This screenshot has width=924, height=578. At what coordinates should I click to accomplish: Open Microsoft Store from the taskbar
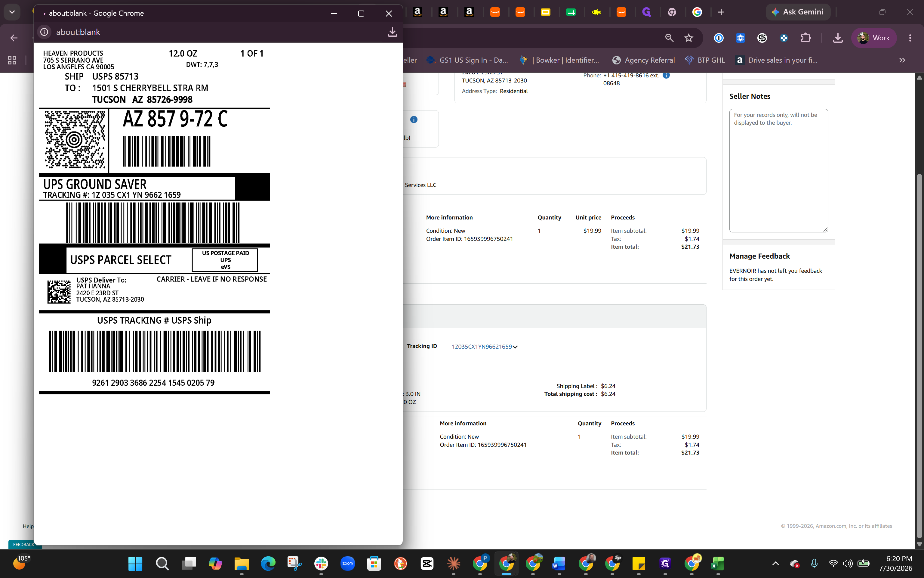click(374, 563)
